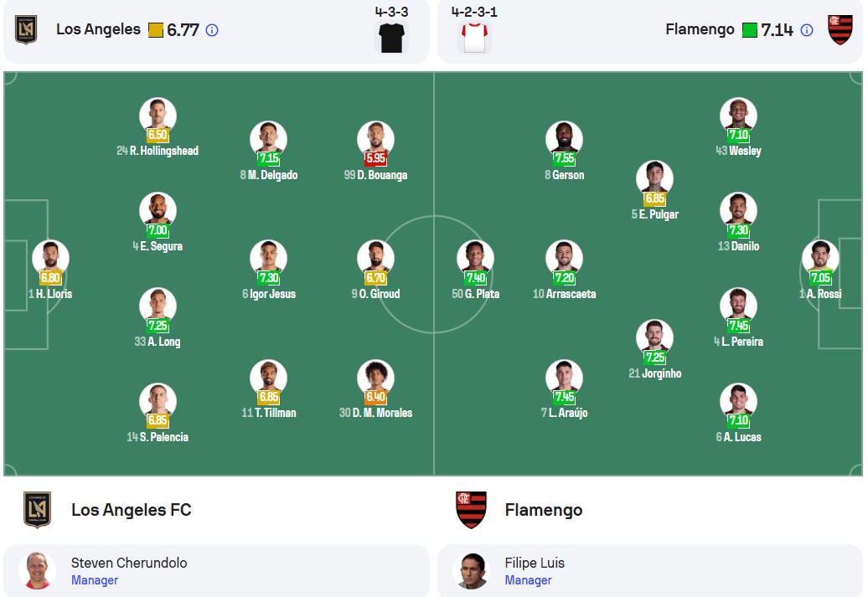This screenshot has width=868, height=597.
Task: Click the Los Angeles FC team name
Action: 132,510
